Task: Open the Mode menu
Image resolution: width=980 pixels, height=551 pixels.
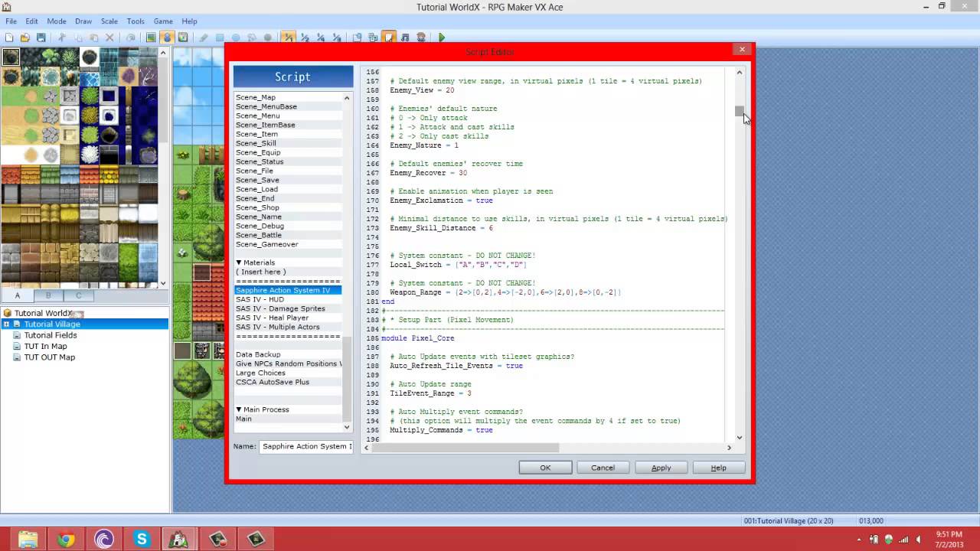Action: pos(56,21)
